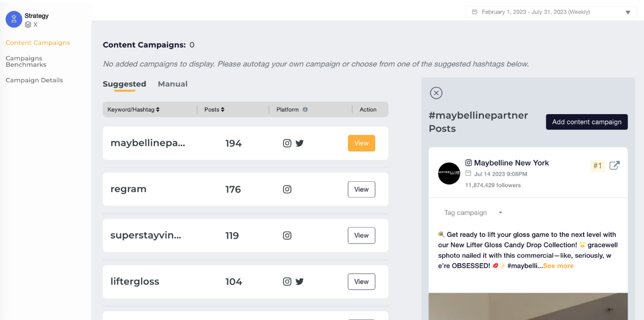Sort by Posts column
The image size is (644, 320).
point(214,109)
